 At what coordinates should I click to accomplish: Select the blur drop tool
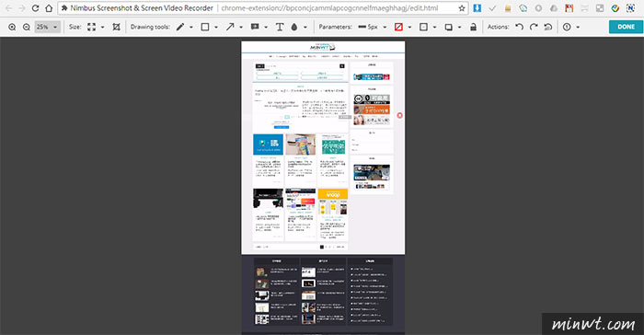294,27
